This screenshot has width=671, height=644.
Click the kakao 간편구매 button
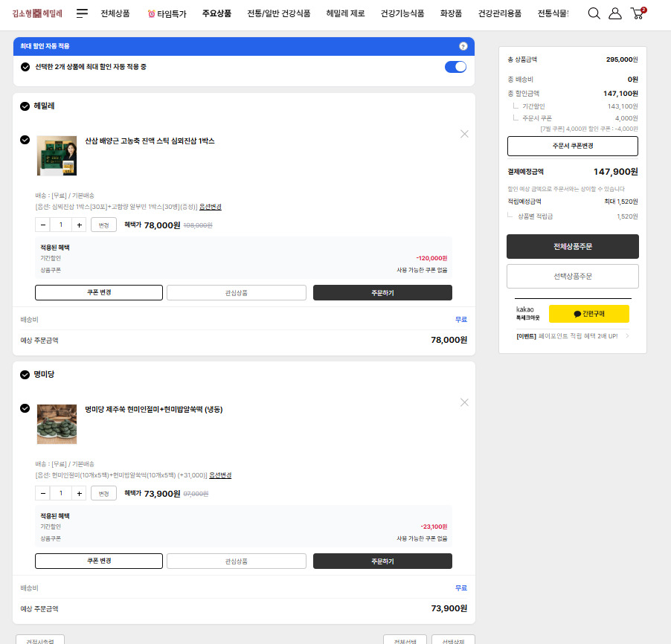pyautogui.click(x=589, y=314)
